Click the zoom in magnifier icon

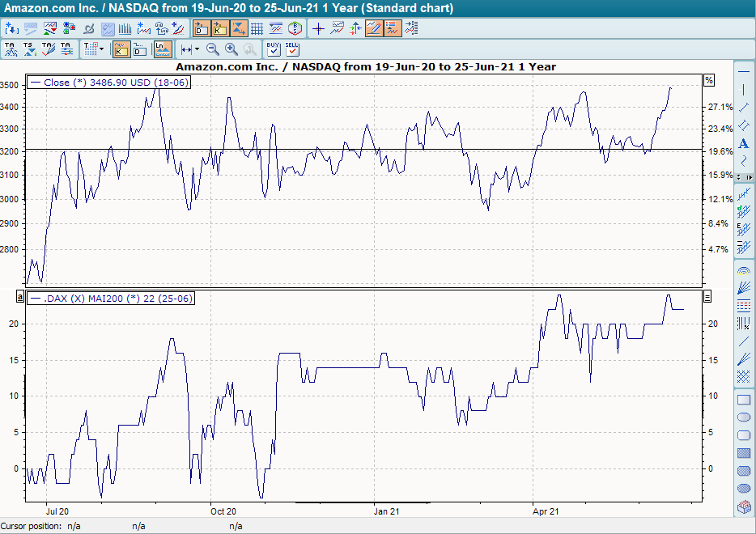(x=231, y=49)
